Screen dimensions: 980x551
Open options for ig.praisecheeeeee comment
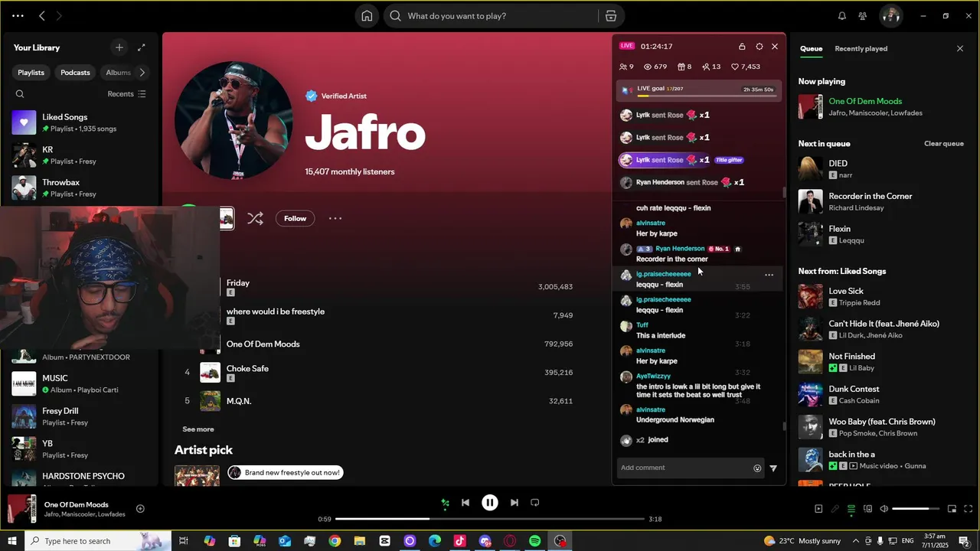(x=769, y=275)
